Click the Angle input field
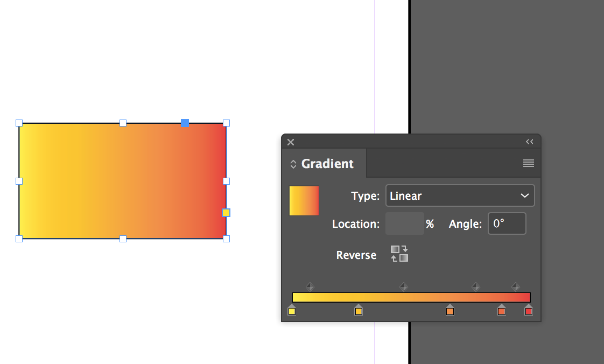The height and width of the screenshot is (364, 604). (507, 223)
